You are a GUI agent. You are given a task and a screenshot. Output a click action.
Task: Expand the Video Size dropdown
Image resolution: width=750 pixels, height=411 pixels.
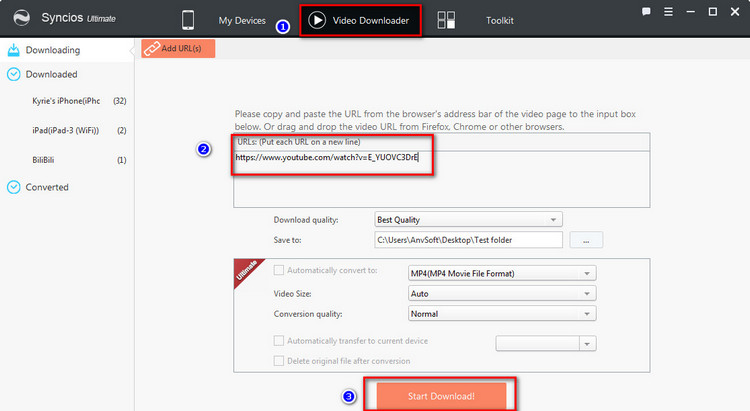[x=502, y=293]
